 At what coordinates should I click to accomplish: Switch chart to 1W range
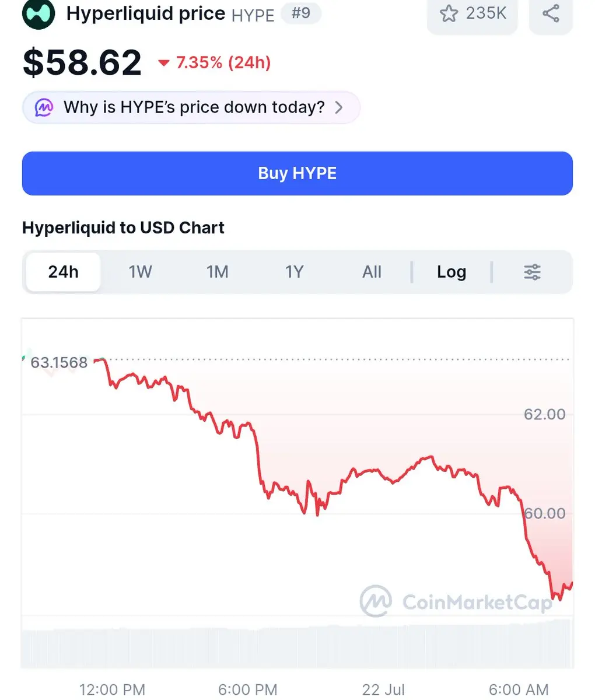140,272
